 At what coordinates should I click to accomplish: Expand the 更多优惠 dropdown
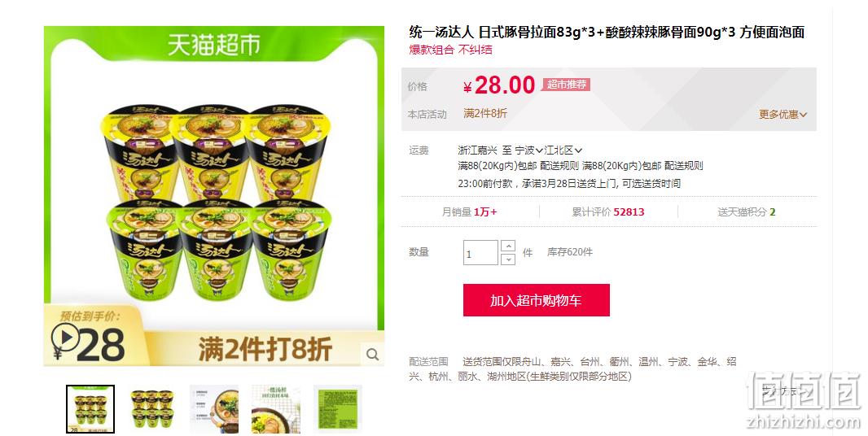pos(783,115)
